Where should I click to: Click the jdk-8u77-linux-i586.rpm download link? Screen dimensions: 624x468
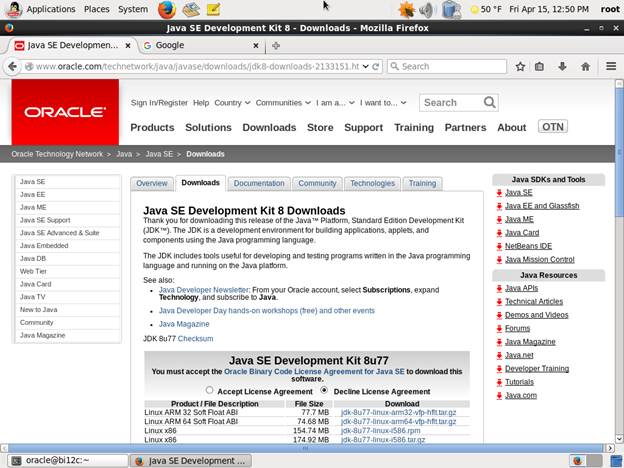pyautogui.click(x=380, y=430)
